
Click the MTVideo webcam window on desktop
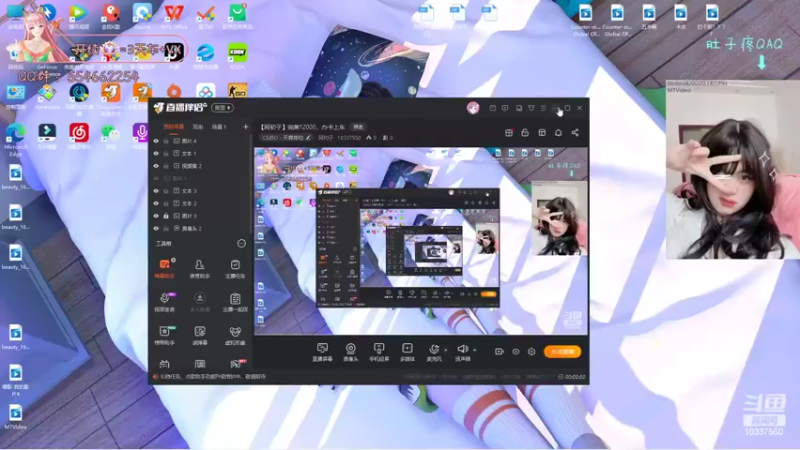point(733,169)
